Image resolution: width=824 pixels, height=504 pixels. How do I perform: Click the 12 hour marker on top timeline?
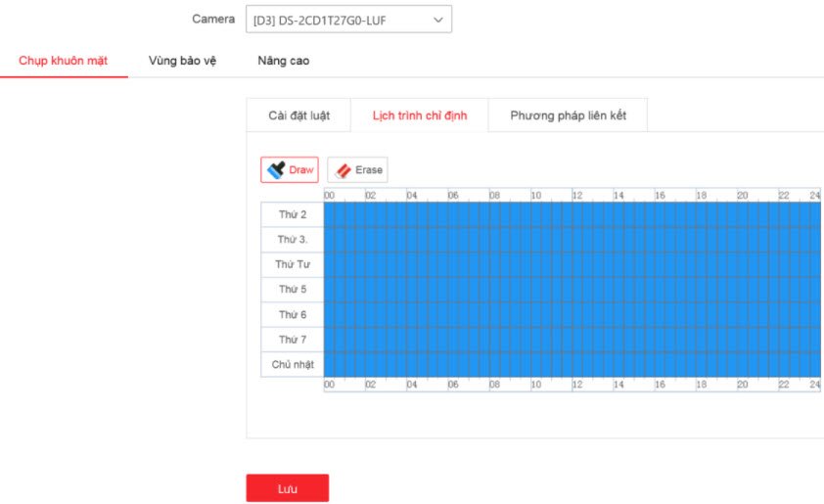tap(577, 196)
